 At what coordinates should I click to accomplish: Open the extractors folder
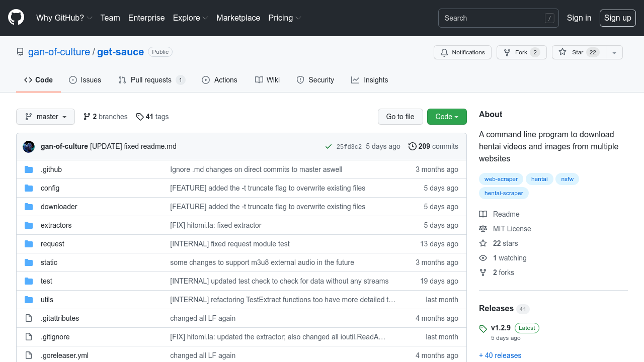[56, 225]
